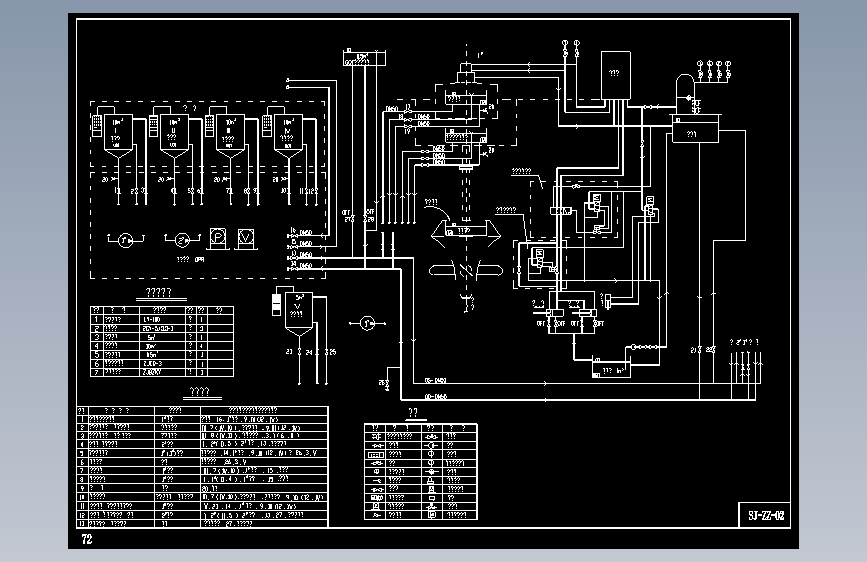The image size is (867, 562).
Task: Select the P pump symbol box
Action: pyautogui.click(x=219, y=238)
